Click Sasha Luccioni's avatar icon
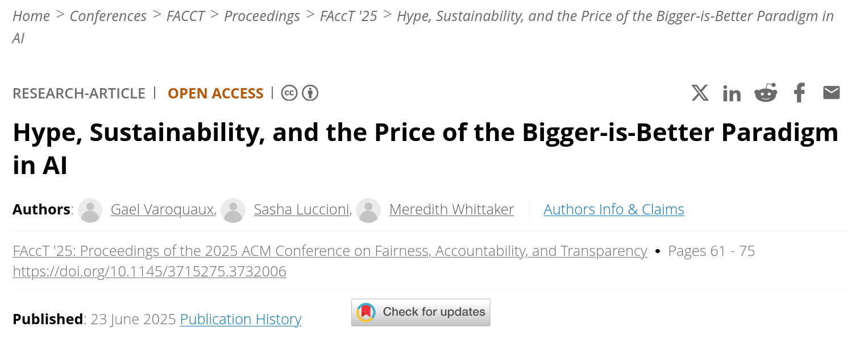The width and height of the screenshot is (868, 339). pyautogui.click(x=233, y=210)
